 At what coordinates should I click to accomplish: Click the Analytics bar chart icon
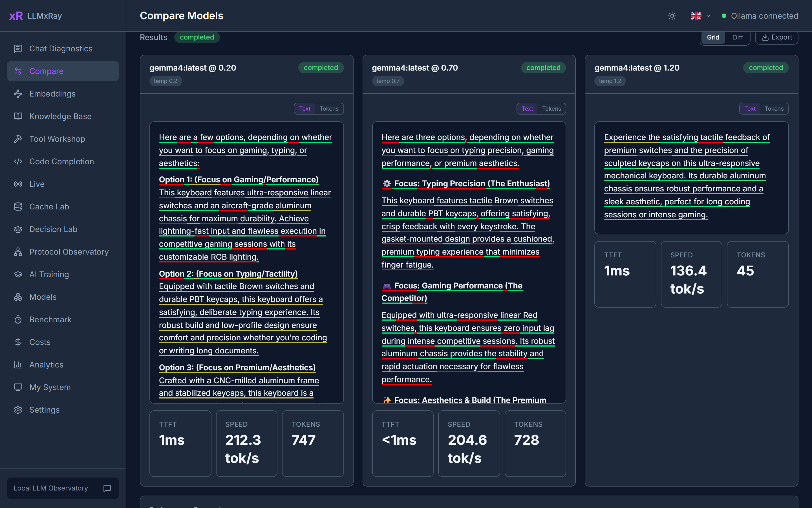18,365
